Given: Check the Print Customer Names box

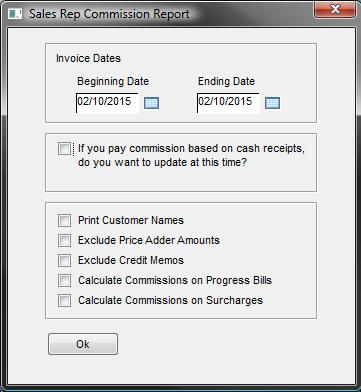Looking at the screenshot, I should coord(64,220).
